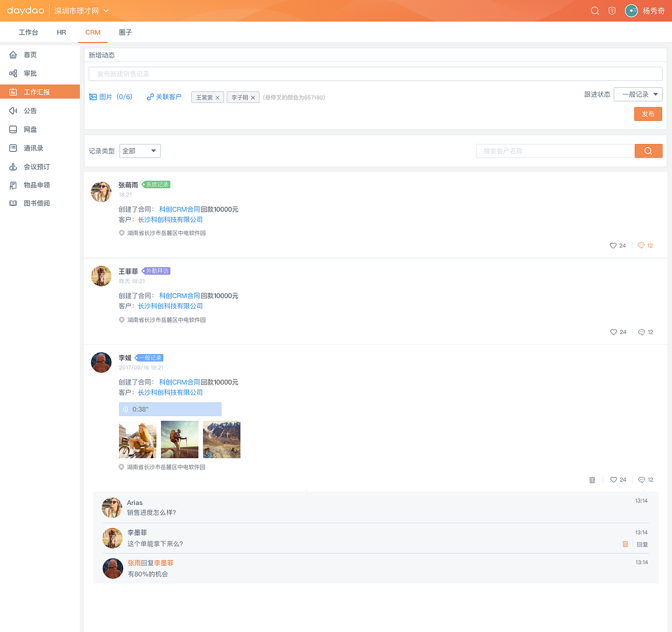
Task: Open the 圈子 tab
Action: [x=125, y=32]
